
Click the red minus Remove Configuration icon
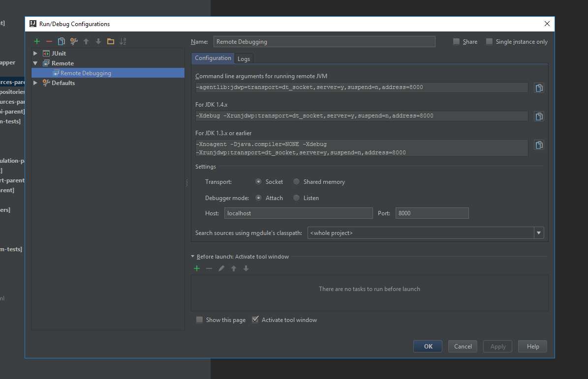[x=49, y=42]
